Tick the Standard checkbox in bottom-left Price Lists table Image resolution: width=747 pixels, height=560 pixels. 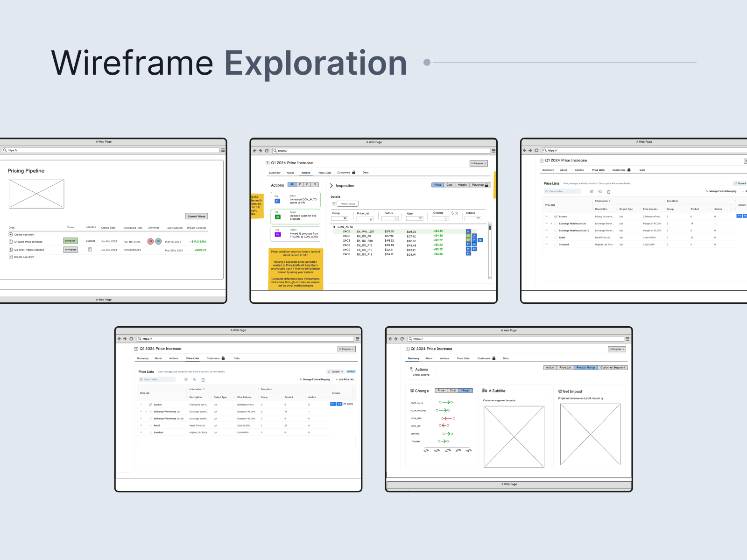point(150,433)
